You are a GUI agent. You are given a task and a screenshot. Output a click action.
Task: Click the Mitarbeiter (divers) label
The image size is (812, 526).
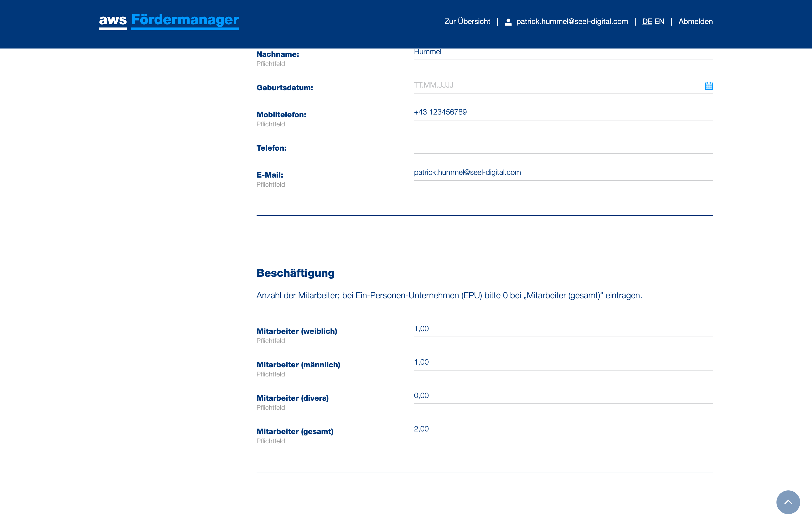pyautogui.click(x=293, y=398)
